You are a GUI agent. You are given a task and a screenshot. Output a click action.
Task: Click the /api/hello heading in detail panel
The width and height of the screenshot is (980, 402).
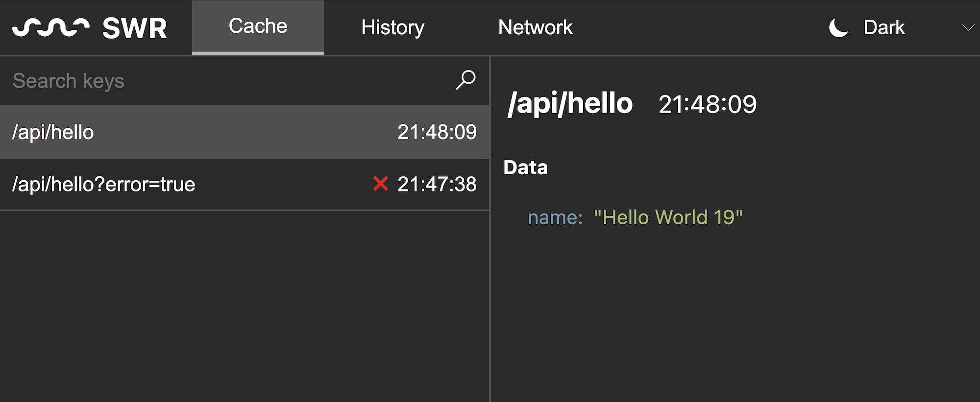pos(570,104)
